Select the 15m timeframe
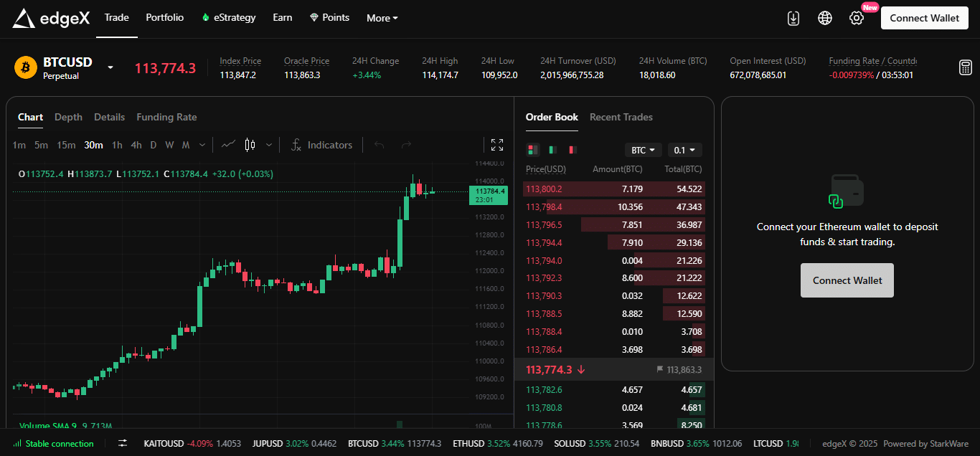 (x=66, y=145)
